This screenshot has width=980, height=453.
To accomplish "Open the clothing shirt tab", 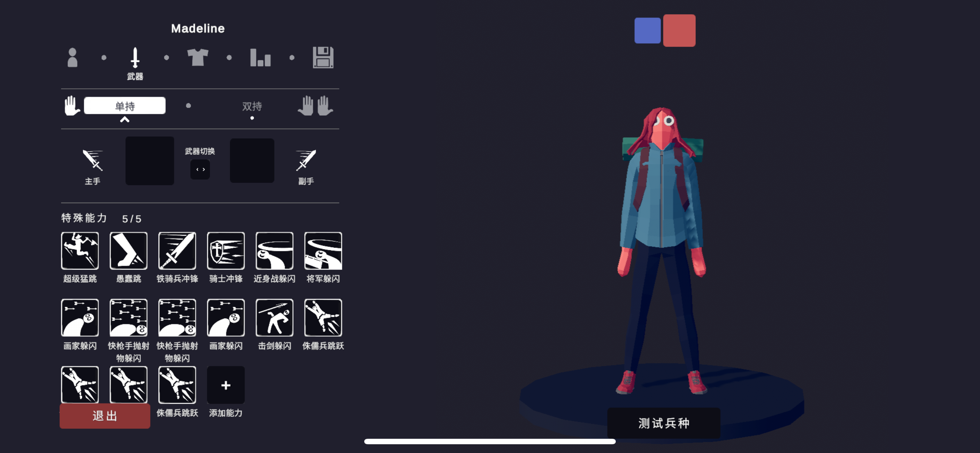I will tap(198, 58).
